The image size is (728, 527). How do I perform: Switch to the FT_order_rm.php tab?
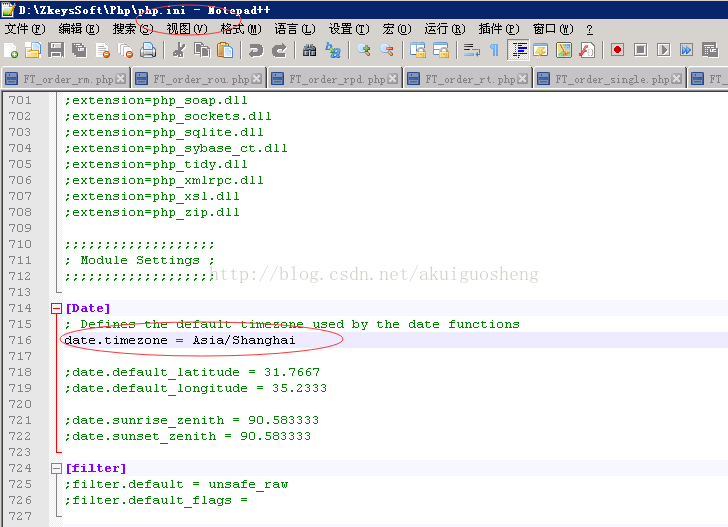point(65,79)
